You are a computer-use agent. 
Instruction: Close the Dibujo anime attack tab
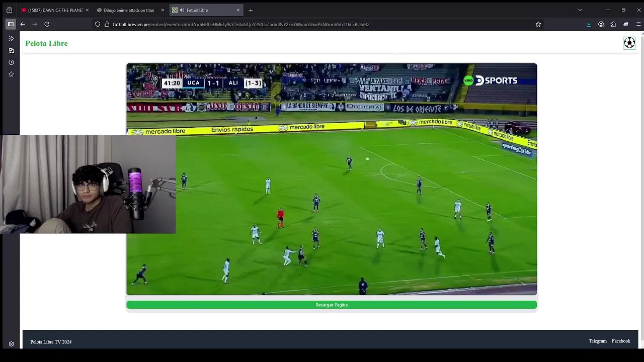pyautogui.click(x=163, y=10)
